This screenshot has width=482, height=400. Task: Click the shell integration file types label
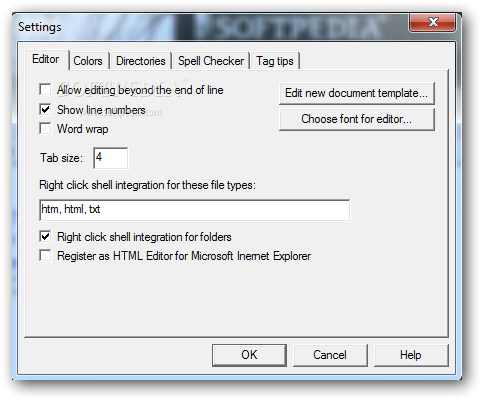[147, 185]
